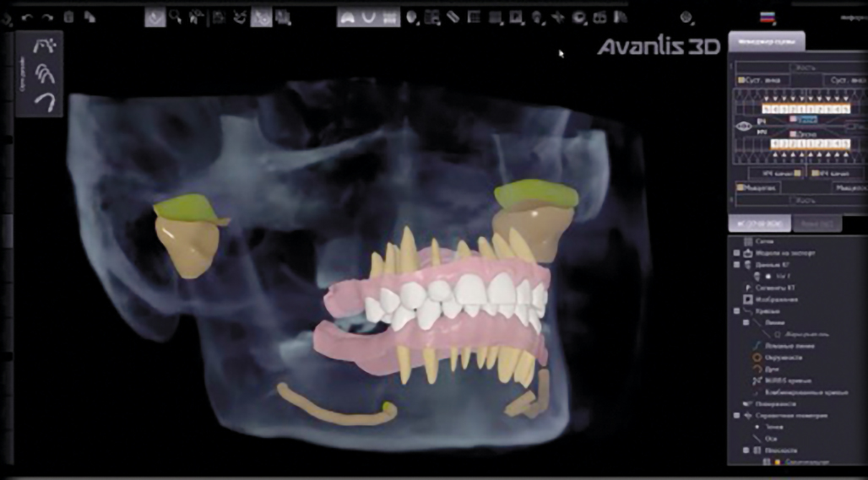This screenshot has height=480, width=868.
Task: Select the lower jaw arch view icon
Action: click(x=368, y=17)
